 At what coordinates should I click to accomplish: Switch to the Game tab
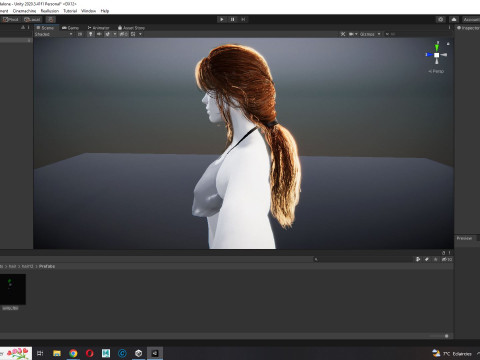(70, 28)
